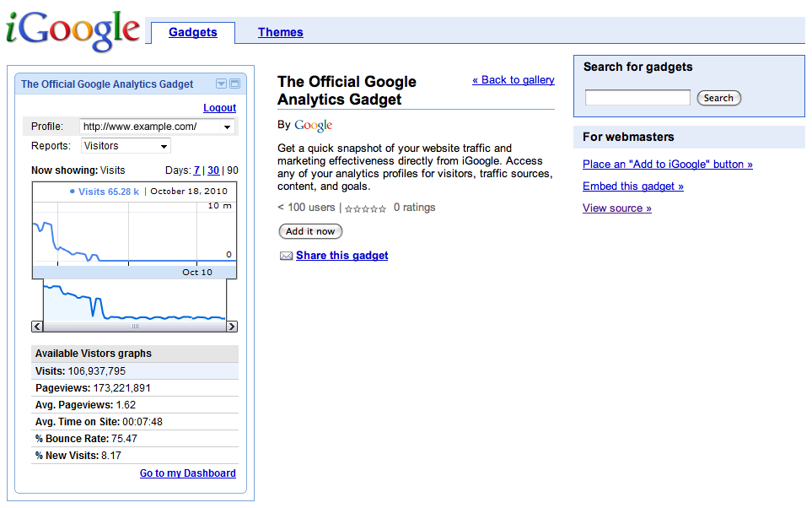Open View source link
Screen dimensions: 812x508
click(616, 208)
